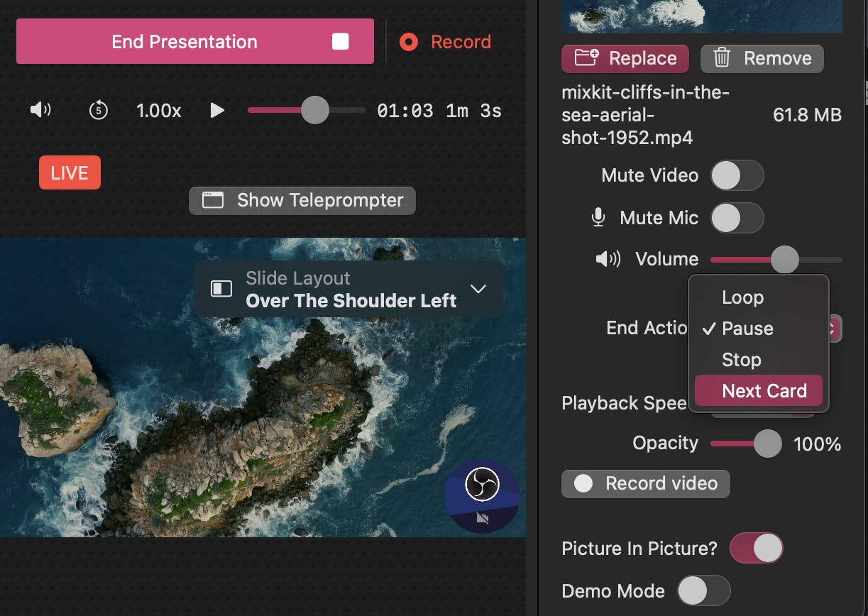Screen dimensions: 868x616
Task: Change the 1.00x playback speed
Action: pos(158,111)
